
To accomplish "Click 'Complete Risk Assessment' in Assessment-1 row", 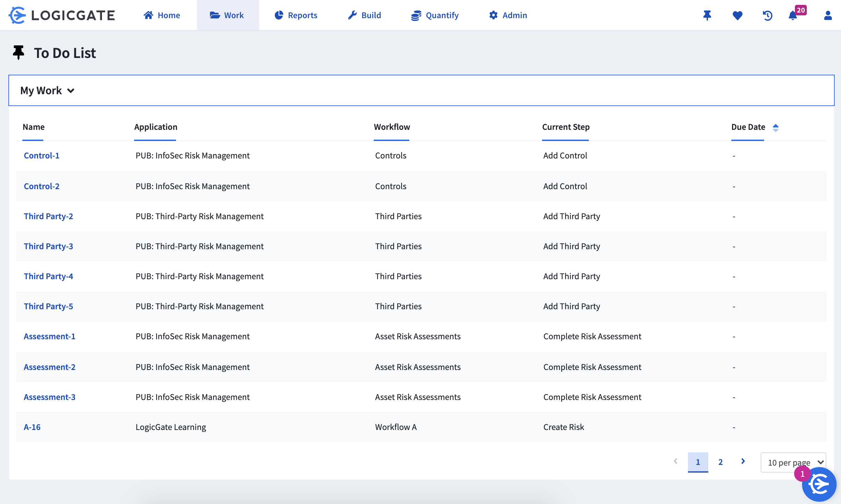I will pos(592,336).
